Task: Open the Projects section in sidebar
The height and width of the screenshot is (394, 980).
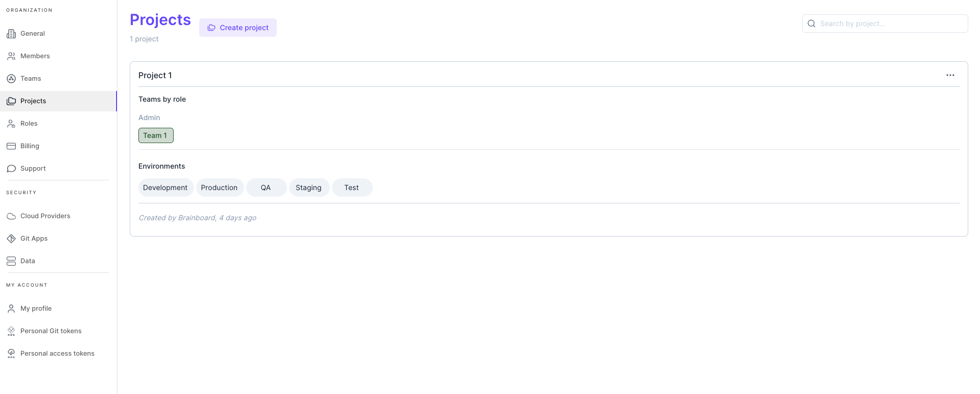Action: point(33,101)
